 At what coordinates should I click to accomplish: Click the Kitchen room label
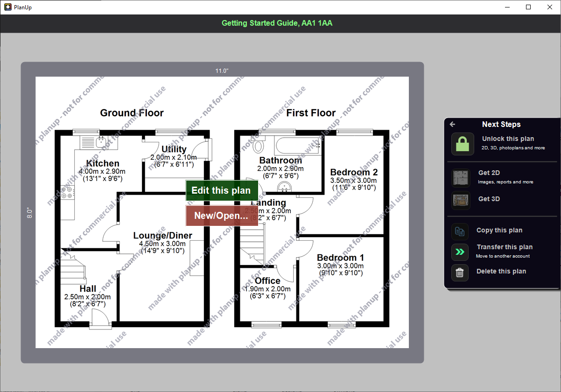pos(103,163)
